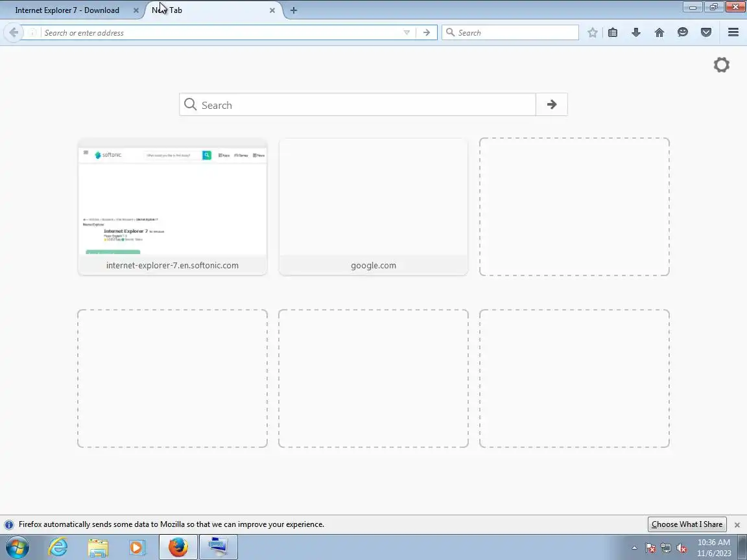This screenshot has width=747, height=560.
Task: Open the network tray icon
Action: 666,548
